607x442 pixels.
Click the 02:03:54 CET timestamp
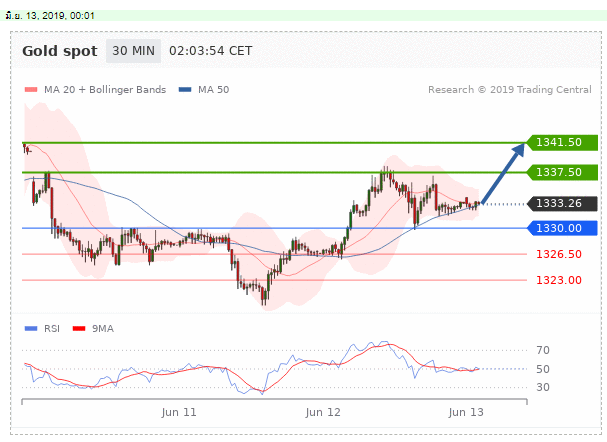(211, 51)
